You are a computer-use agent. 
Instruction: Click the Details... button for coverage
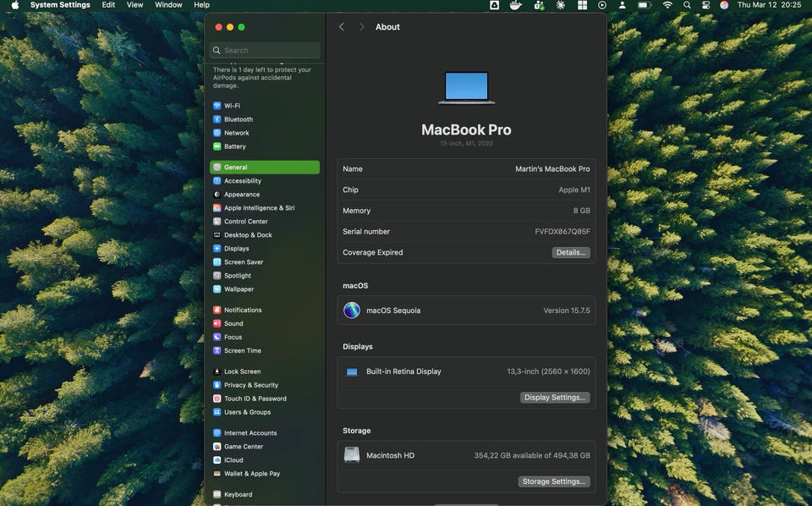[571, 252]
